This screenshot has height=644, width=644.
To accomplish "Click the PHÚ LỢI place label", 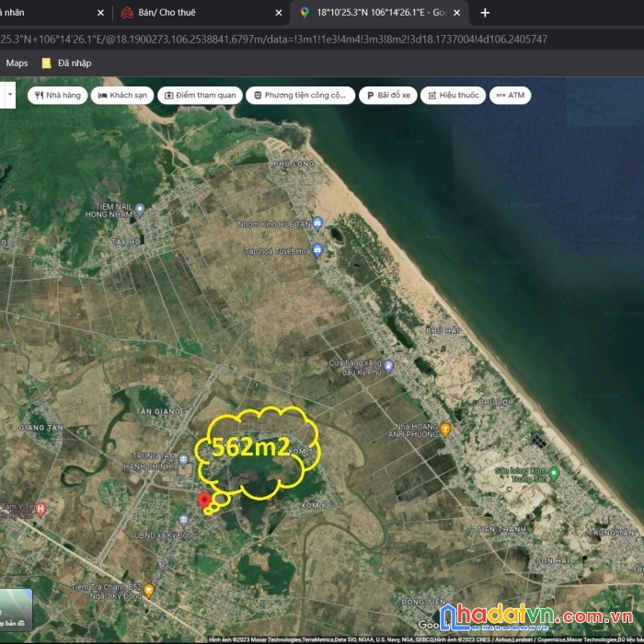I will tap(495, 402).
